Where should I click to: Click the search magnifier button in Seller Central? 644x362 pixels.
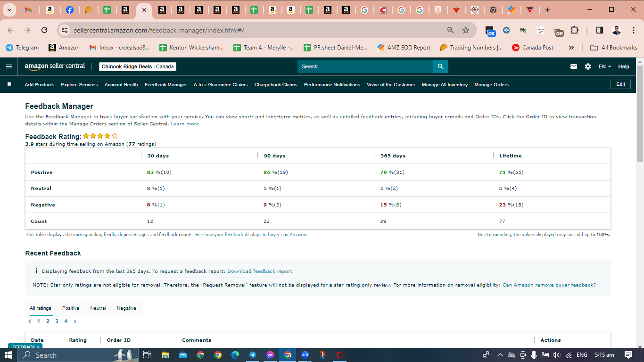[x=441, y=66]
